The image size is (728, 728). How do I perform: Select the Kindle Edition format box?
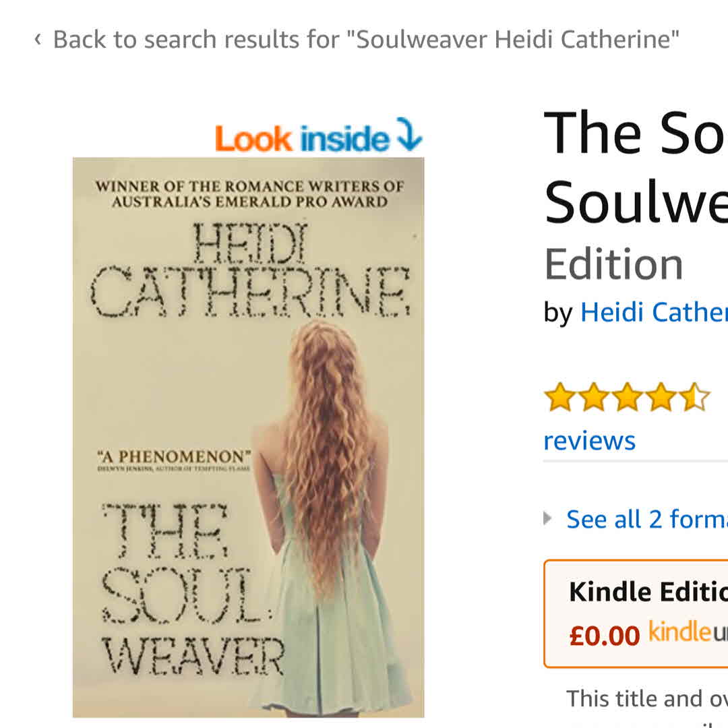[x=636, y=613]
